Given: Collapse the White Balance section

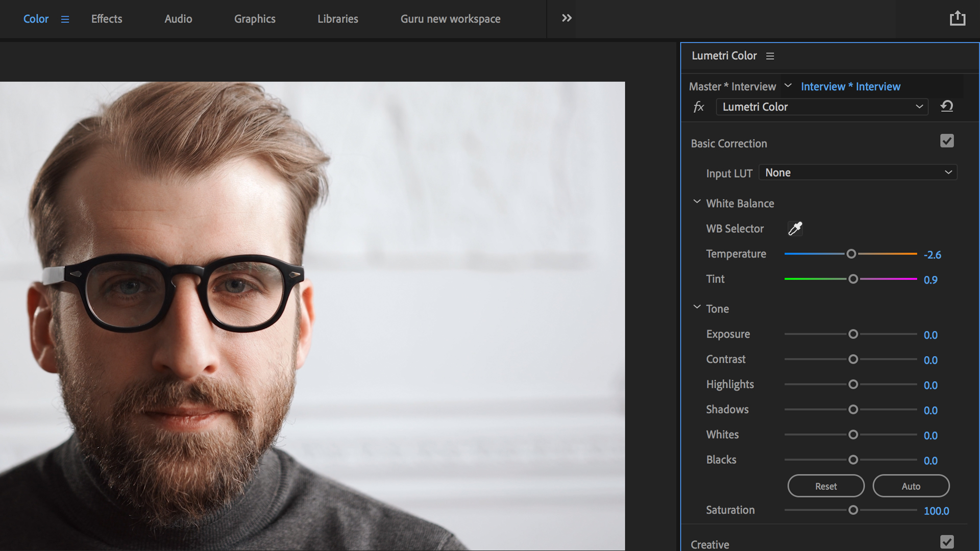Looking at the screenshot, I should 697,202.
